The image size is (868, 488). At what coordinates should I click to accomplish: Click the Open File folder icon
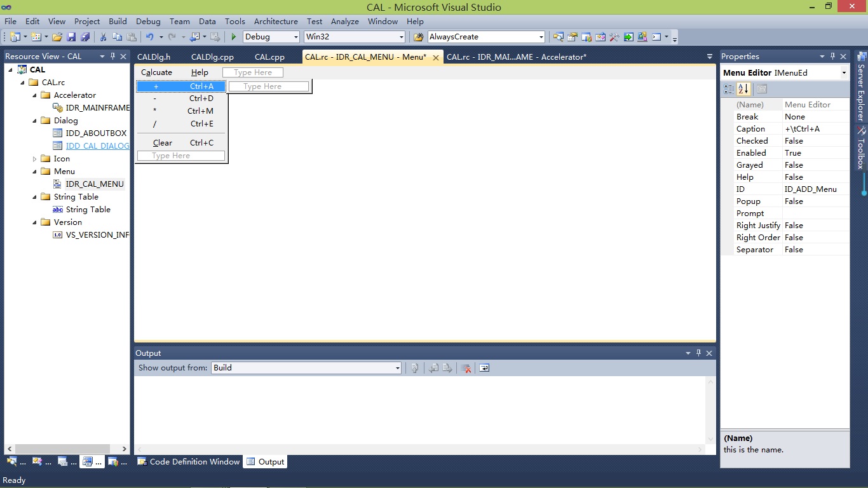tap(57, 37)
